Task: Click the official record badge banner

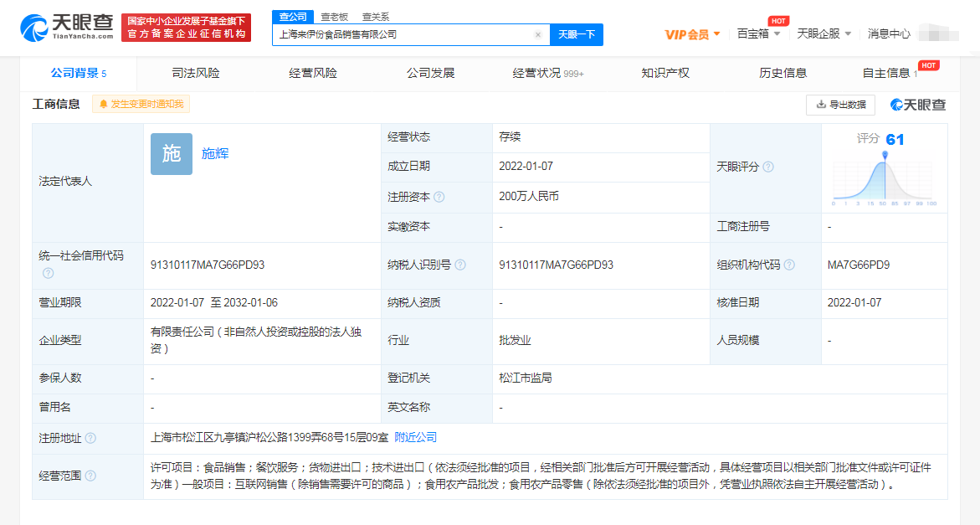Action: tap(187, 28)
